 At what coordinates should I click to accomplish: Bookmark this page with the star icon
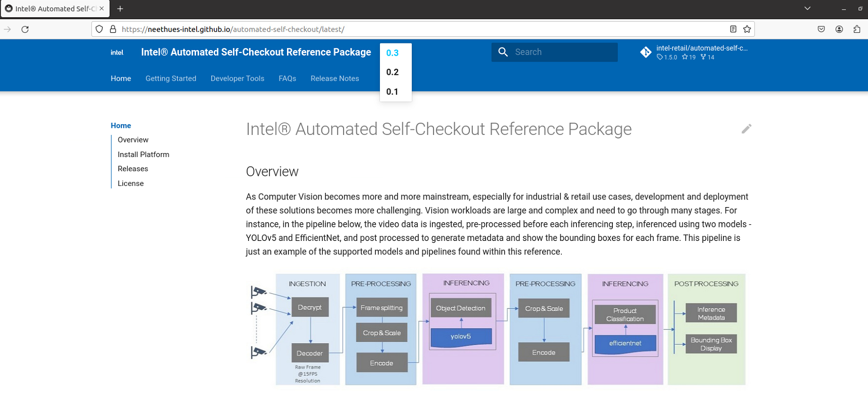747,29
